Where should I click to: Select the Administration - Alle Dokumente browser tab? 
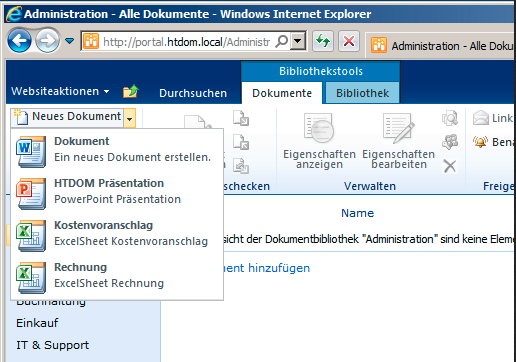[440, 46]
